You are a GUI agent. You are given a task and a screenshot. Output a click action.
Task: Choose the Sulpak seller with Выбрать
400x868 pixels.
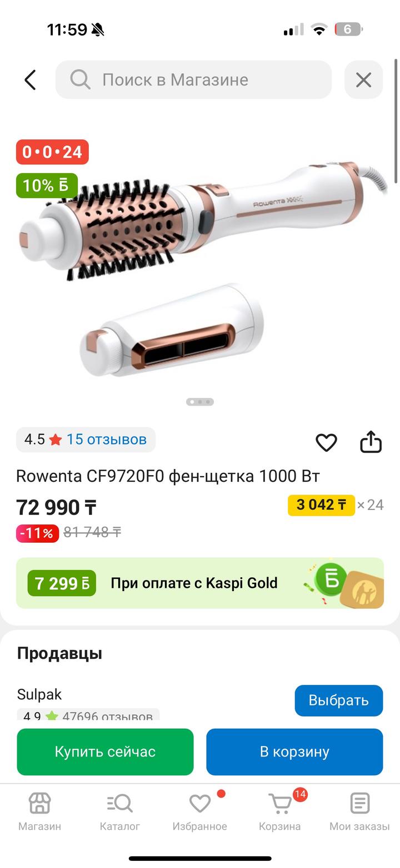(339, 700)
